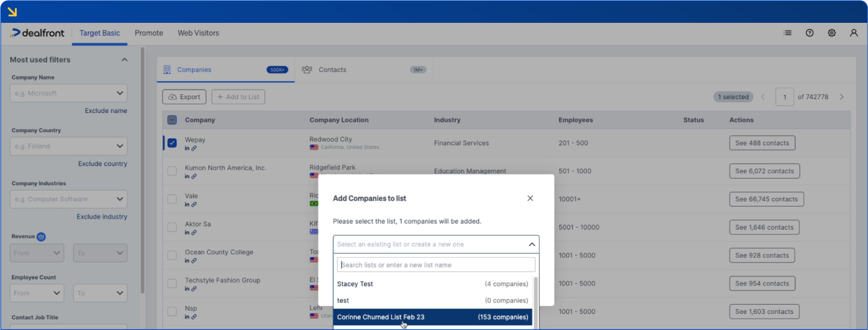Viewport: 868px width, 330px height.
Task: Check the Kumon North America row checkbox
Action: click(x=172, y=171)
